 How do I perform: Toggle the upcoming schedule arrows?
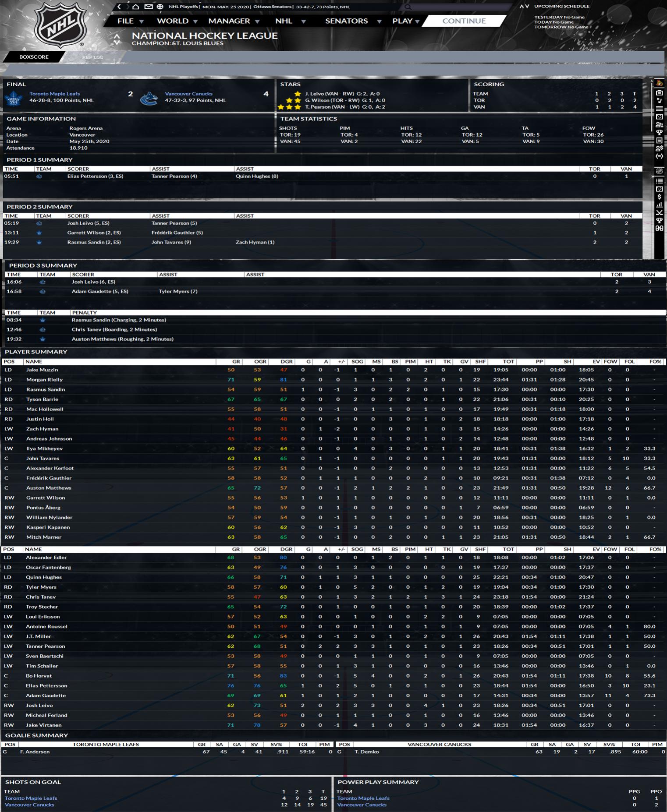[x=524, y=7]
